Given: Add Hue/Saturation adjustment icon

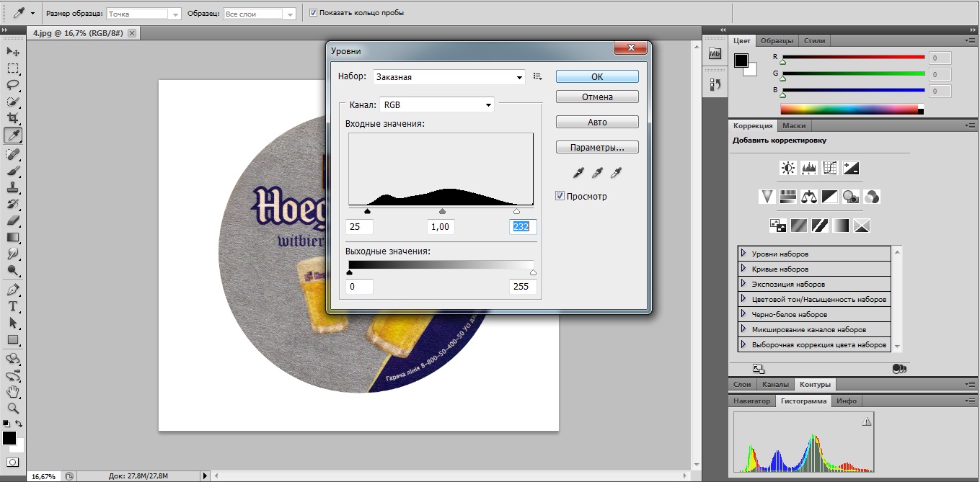Looking at the screenshot, I should 787,196.
